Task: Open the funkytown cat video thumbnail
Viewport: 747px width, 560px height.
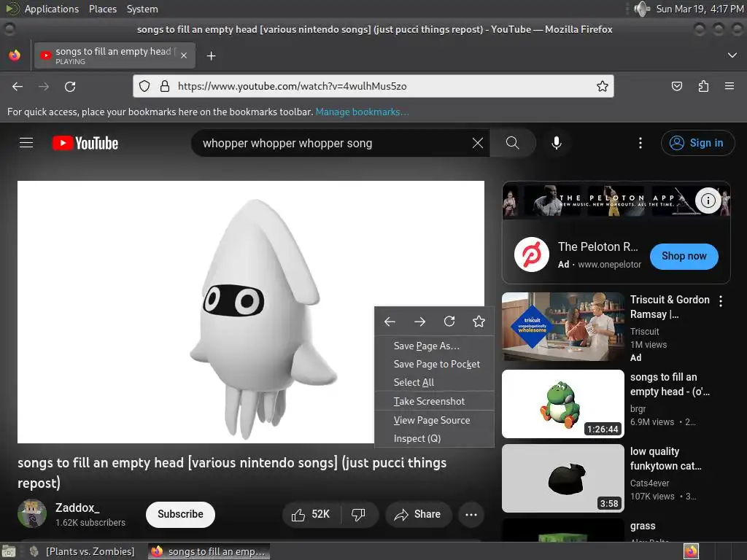Action: (x=562, y=478)
